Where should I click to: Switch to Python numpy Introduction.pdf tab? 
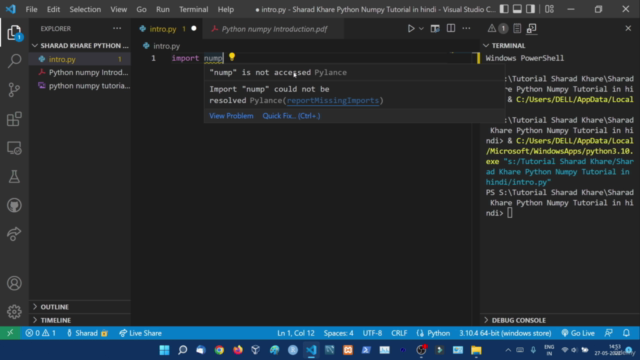coord(274,29)
